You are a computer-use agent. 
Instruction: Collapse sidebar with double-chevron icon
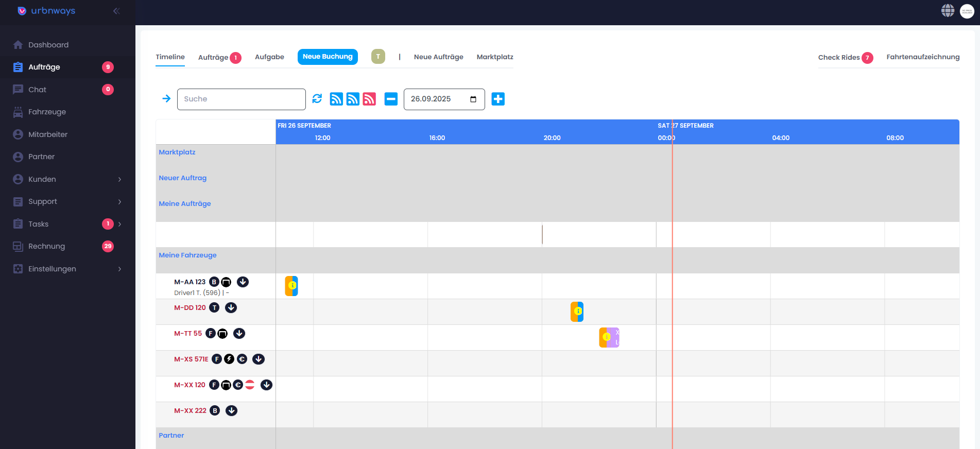pyautogui.click(x=116, y=11)
